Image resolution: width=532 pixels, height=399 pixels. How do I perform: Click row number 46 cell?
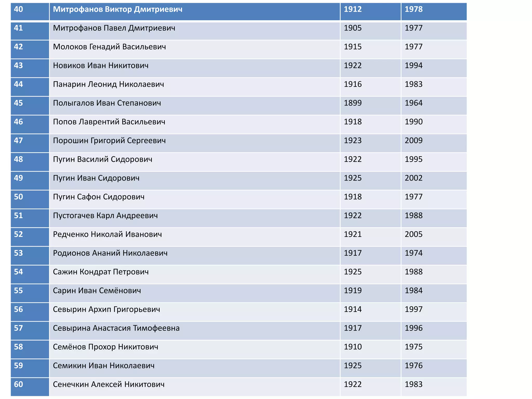pos(19,122)
